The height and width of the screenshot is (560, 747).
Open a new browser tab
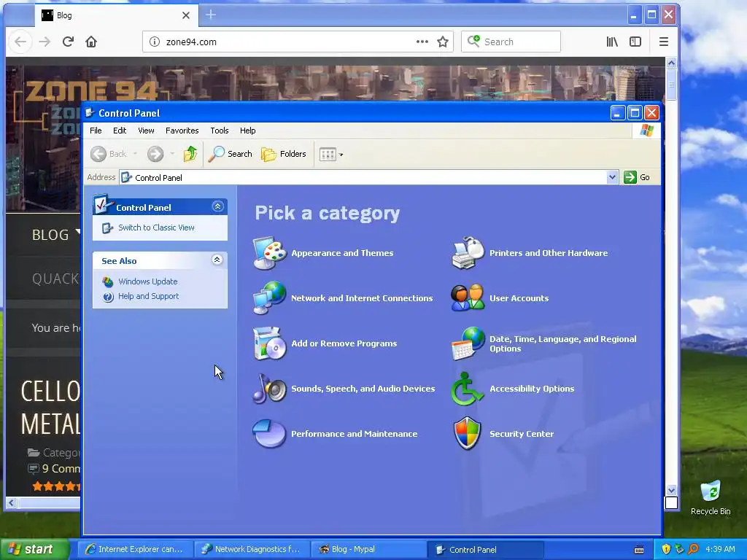coord(211,15)
